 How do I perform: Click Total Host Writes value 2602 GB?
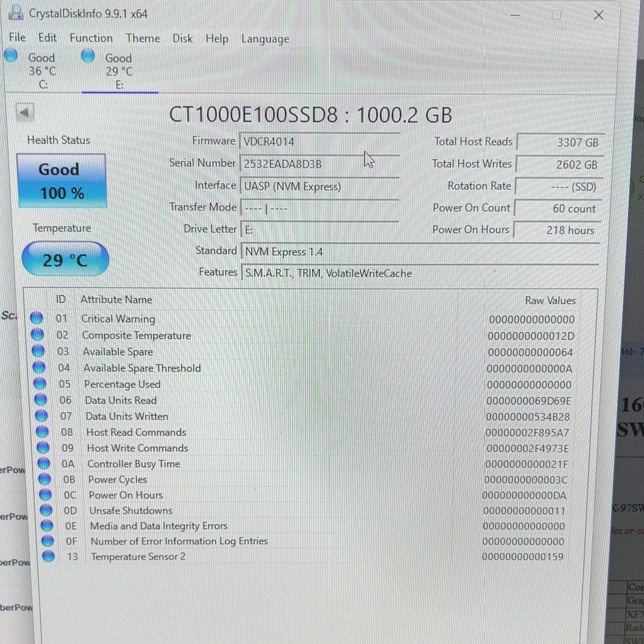click(x=560, y=165)
